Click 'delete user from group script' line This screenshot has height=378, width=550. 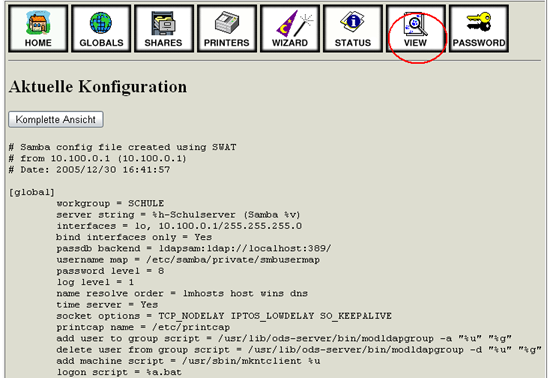tap(299, 350)
